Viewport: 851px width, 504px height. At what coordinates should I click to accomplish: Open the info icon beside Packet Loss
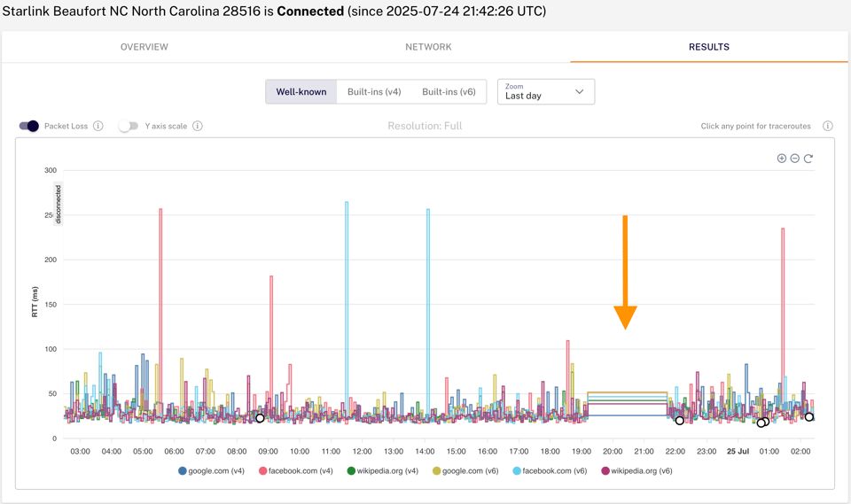tap(98, 126)
